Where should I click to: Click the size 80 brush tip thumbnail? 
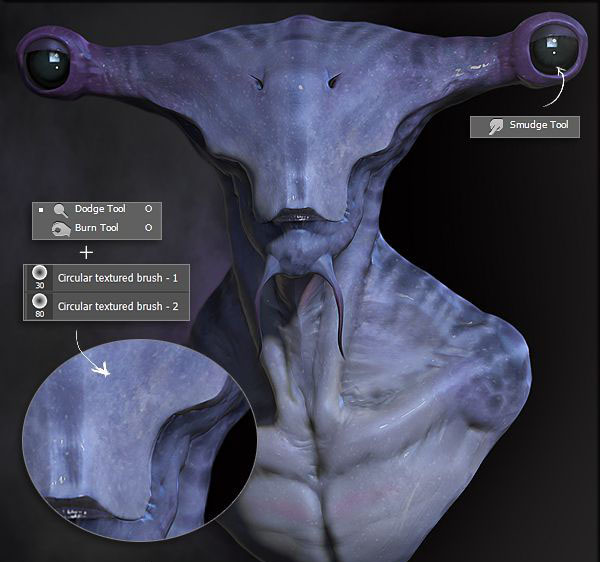pos(39,301)
